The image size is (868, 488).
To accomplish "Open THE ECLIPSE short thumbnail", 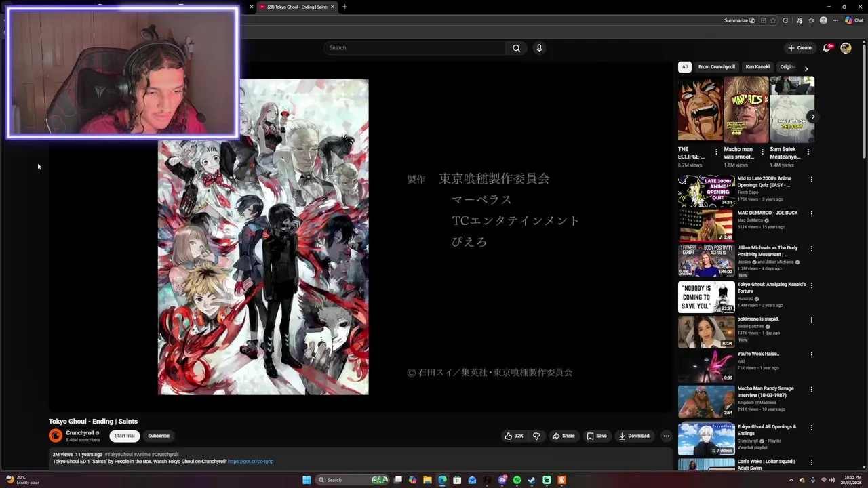I will (x=700, y=109).
